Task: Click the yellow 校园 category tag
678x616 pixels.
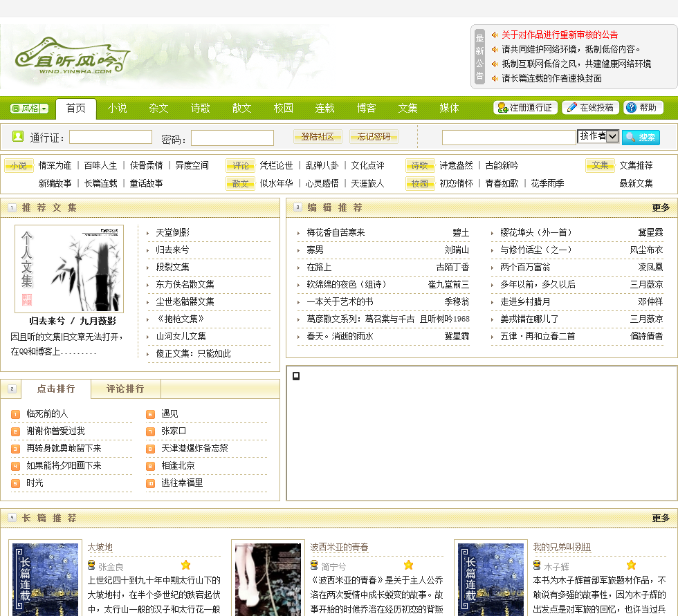Action: coord(420,184)
